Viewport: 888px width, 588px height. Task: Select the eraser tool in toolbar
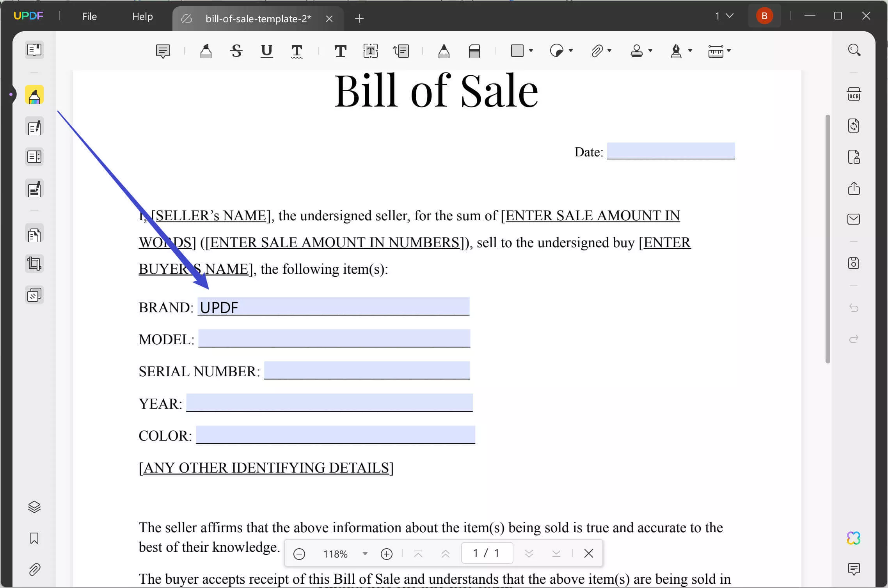click(474, 51)
